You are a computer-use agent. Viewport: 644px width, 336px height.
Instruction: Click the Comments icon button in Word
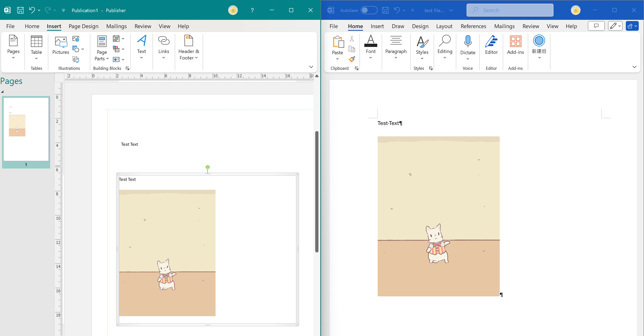(x=596, y=26)
